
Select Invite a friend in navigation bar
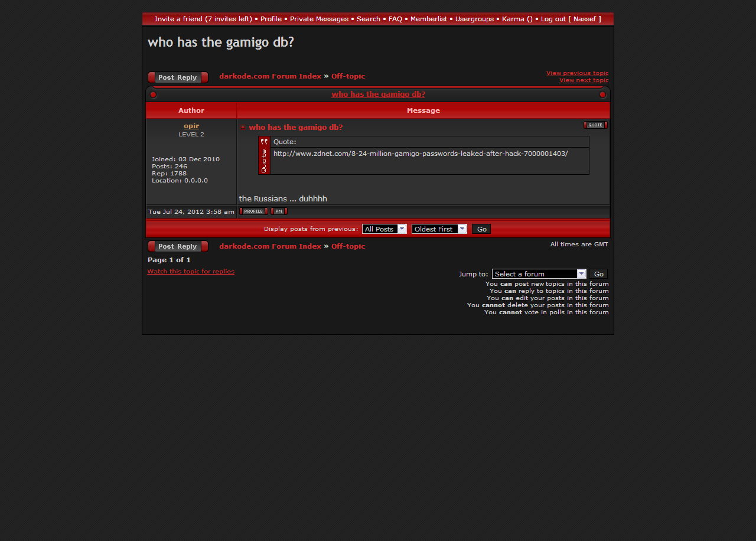(x=203, y=19)
